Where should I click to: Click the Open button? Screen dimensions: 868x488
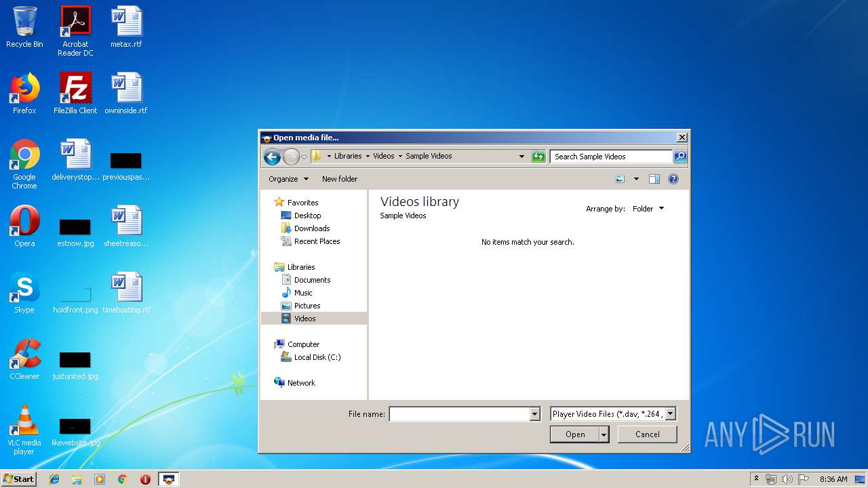point(574,434)
